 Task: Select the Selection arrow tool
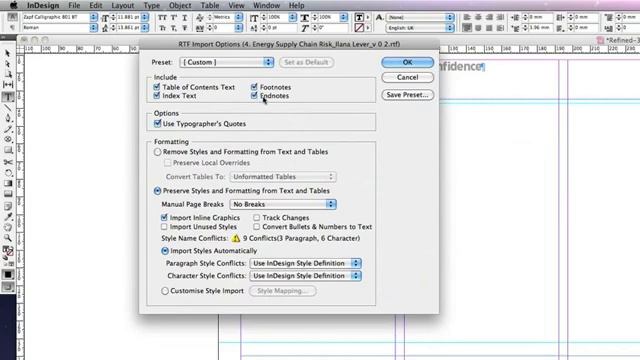(8, 53)
